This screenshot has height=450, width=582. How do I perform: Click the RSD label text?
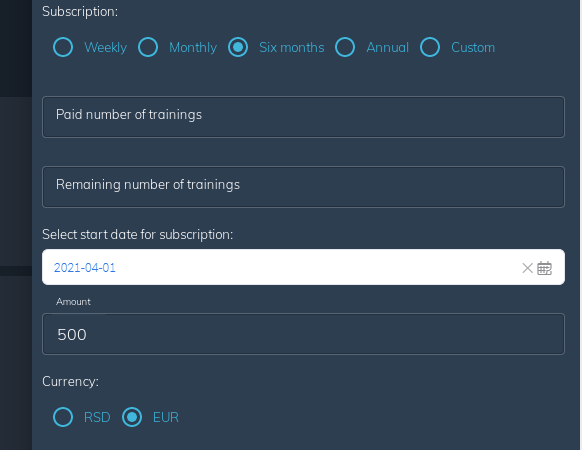click(x=97, y=417)
